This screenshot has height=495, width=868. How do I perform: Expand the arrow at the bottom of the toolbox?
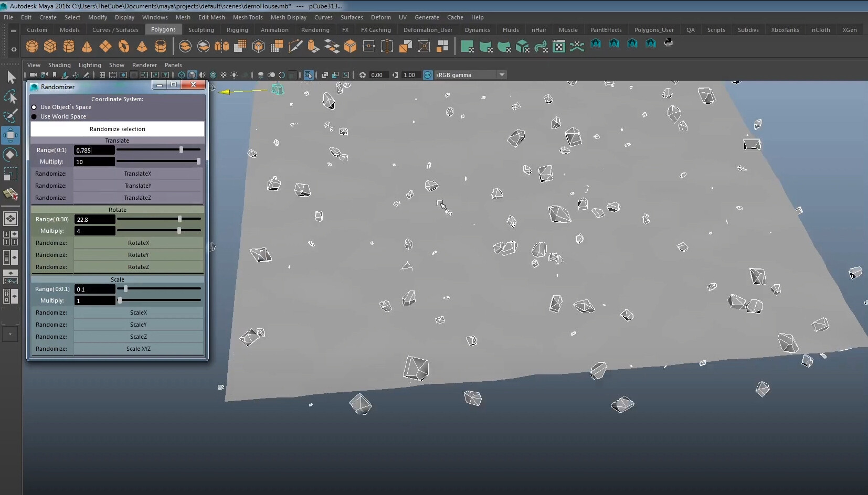click(x=9, y=335)
